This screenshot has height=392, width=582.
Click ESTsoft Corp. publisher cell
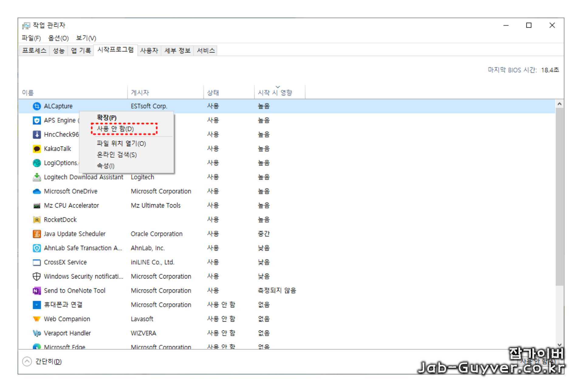point(149,106)
